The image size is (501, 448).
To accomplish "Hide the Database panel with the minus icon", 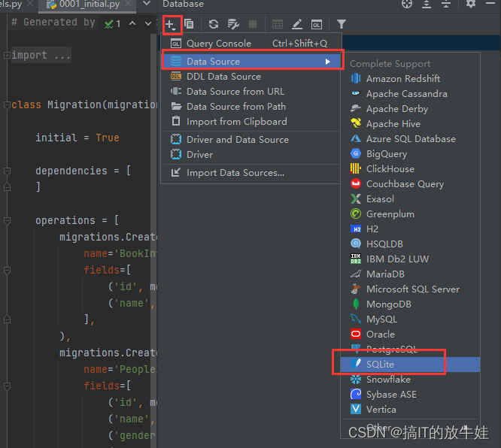I will [x=490, y=3].
